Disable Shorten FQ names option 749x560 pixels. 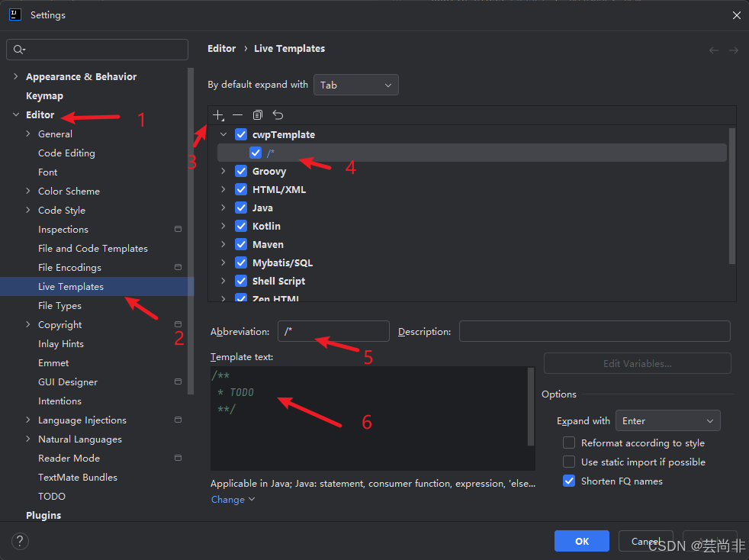point(569,481)
